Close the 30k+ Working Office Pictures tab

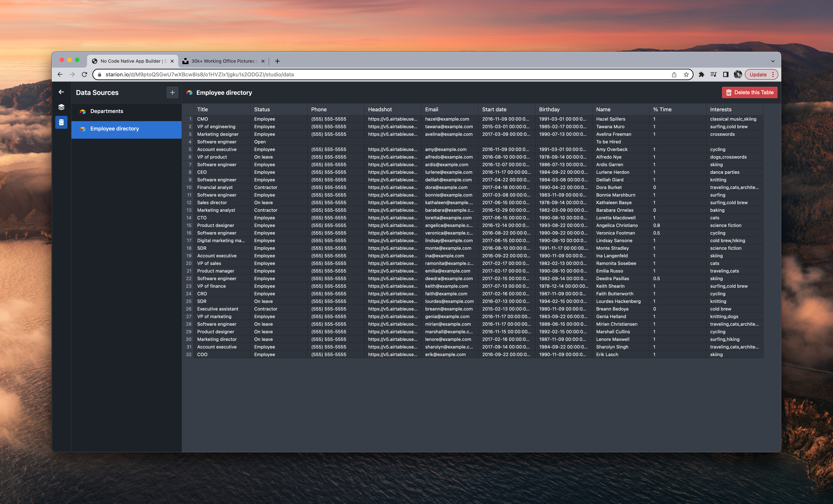(x=263, y=61)
